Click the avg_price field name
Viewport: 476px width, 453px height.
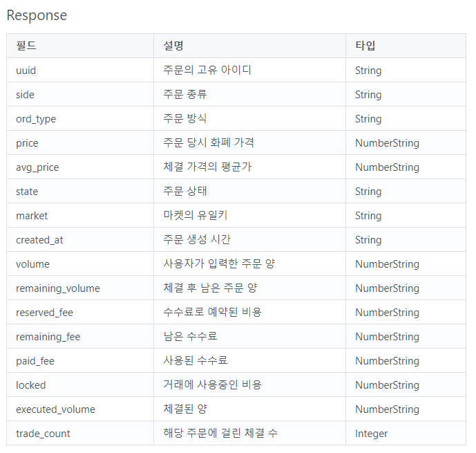tap(37, 167)
